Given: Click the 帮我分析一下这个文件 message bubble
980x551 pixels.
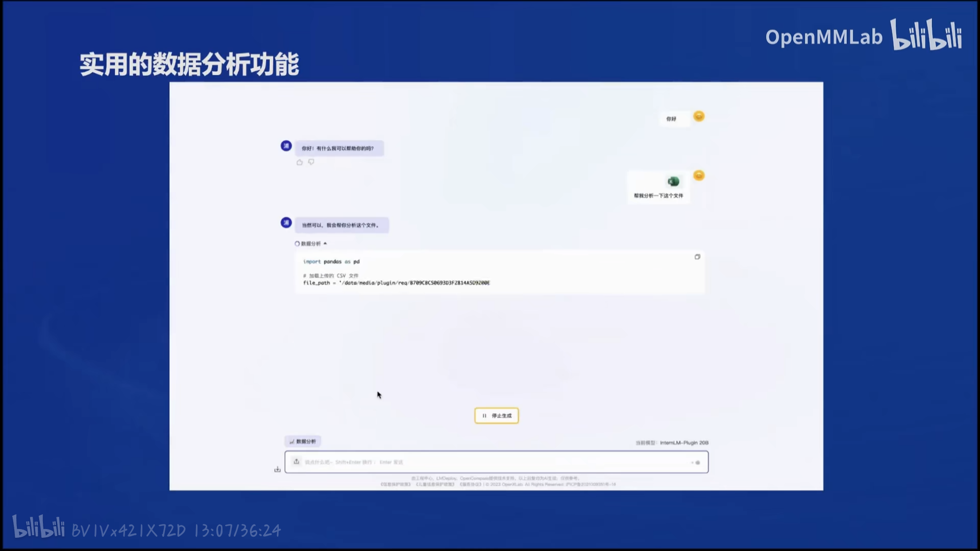Looking at the screenshot, I should click(658, 196).
